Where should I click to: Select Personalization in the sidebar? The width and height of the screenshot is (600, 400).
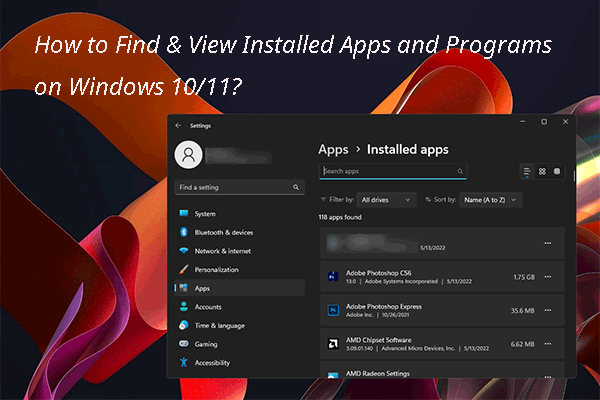(x=216, y=270)
